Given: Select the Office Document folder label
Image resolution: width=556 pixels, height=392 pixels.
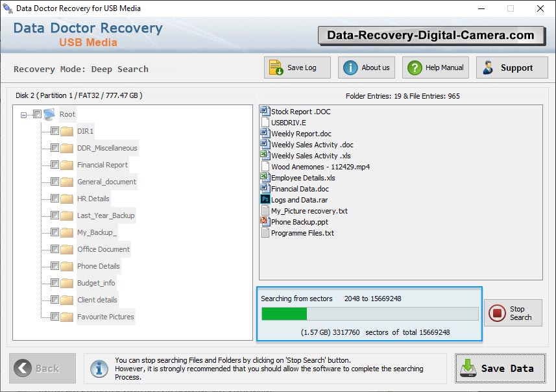Looking at the screenshot, I should coord(104,249).
